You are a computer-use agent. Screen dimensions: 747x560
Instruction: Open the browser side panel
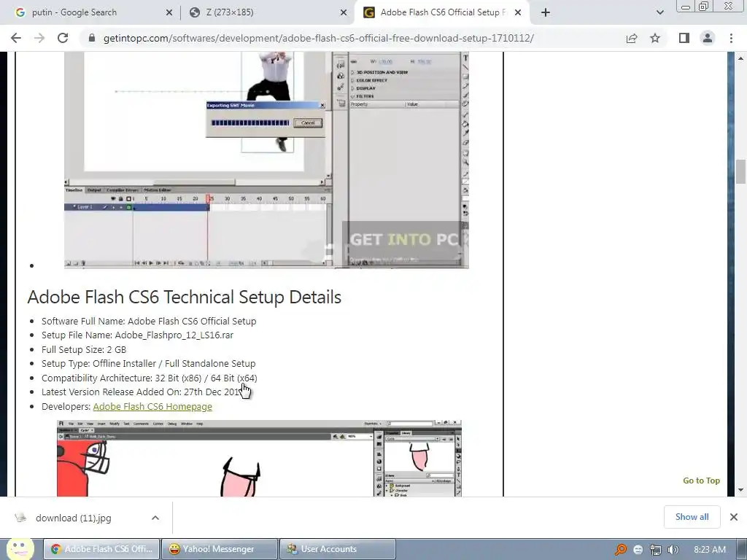coord(684,38)
